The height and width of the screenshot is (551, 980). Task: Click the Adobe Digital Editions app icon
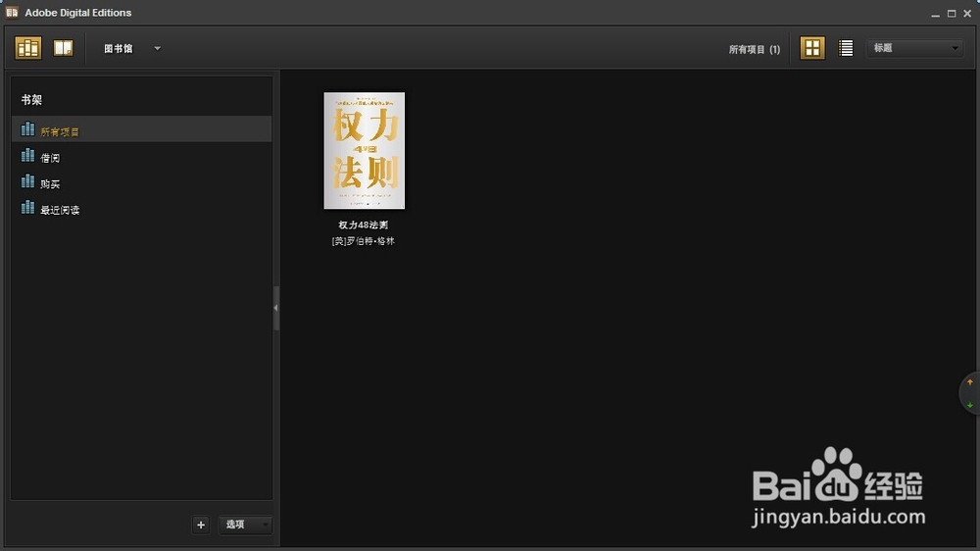pos(12,13)
